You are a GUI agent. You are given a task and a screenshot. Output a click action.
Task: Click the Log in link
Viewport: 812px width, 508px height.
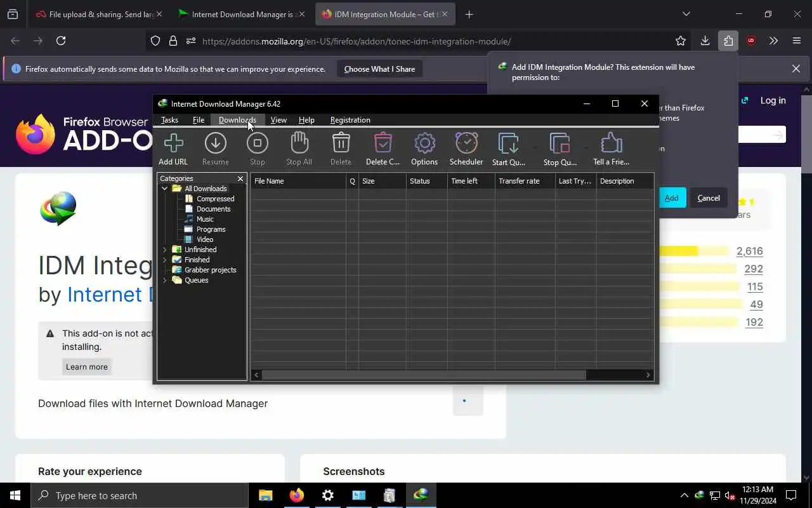point(773,100)
